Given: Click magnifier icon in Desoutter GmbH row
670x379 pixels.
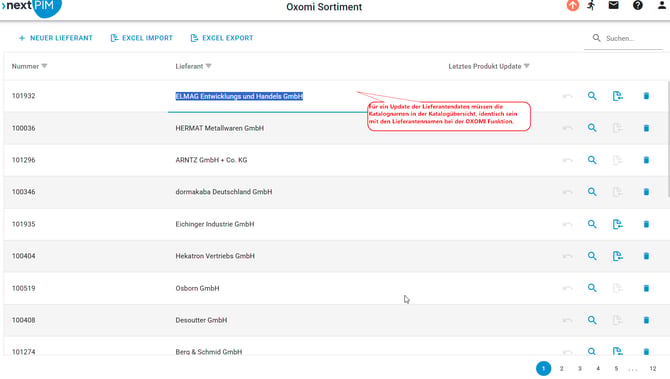Looking at the screenshot, I should (592, 320).
